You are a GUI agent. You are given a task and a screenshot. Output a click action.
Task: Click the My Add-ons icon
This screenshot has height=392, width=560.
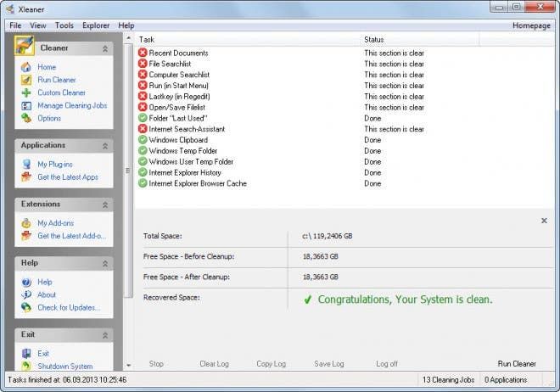26,223
